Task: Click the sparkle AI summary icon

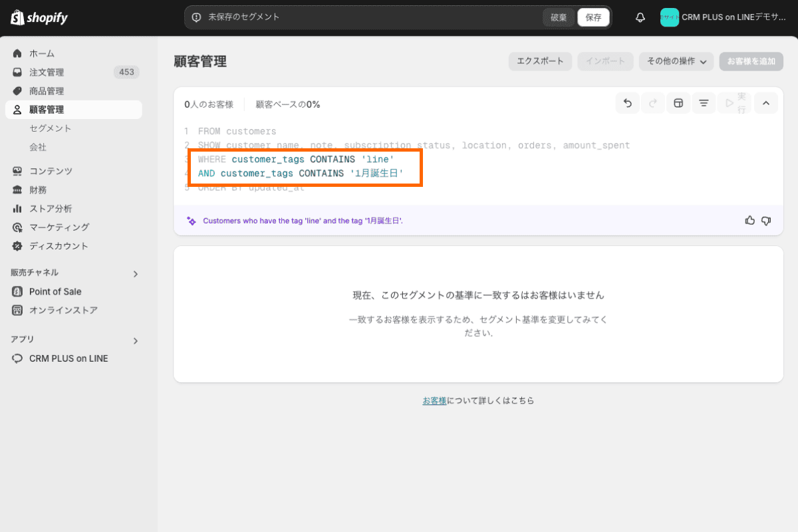Action: (x=192, y=221)
